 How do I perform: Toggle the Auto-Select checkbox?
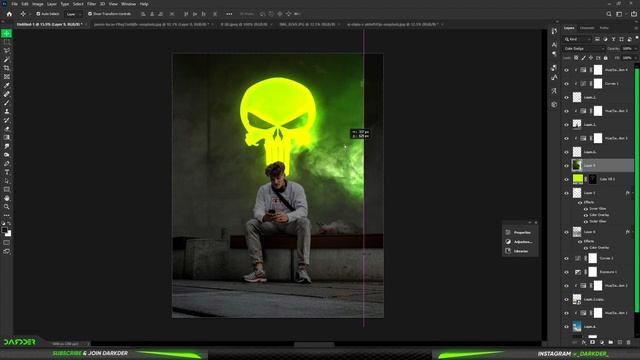(x=38, y=14)
